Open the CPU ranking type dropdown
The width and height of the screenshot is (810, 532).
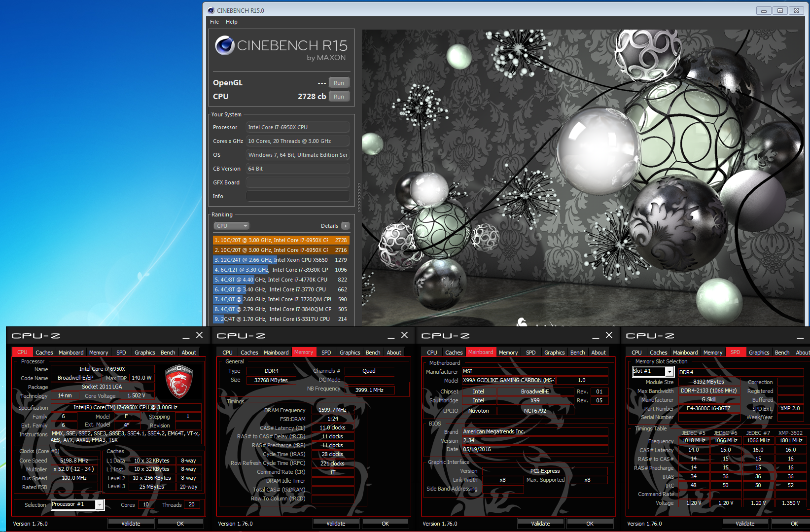[x=232, y=226]
